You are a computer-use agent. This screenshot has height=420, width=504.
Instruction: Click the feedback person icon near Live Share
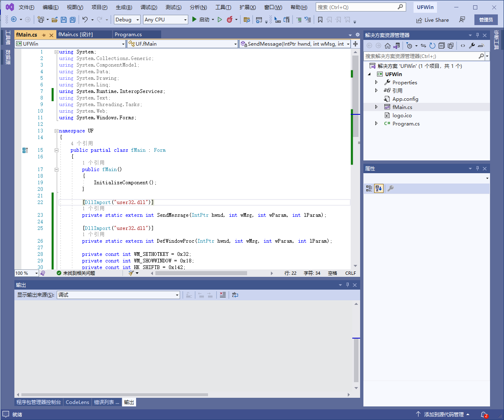pyautogui.click(x=462, y=20)
